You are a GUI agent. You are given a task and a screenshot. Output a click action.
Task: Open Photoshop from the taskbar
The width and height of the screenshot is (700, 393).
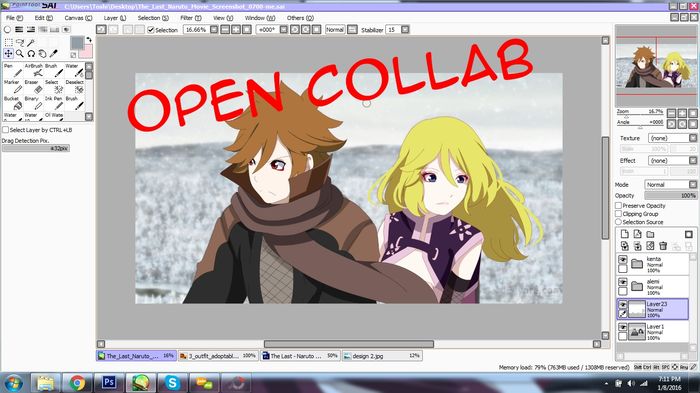pyautogui.click(x=108, y=383)
